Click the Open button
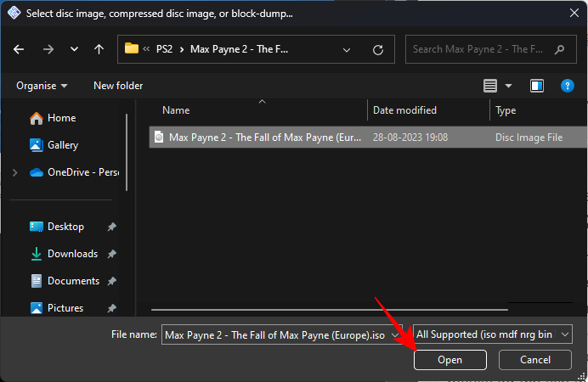Screen dimensions: 588x382 tap(450, 360)
